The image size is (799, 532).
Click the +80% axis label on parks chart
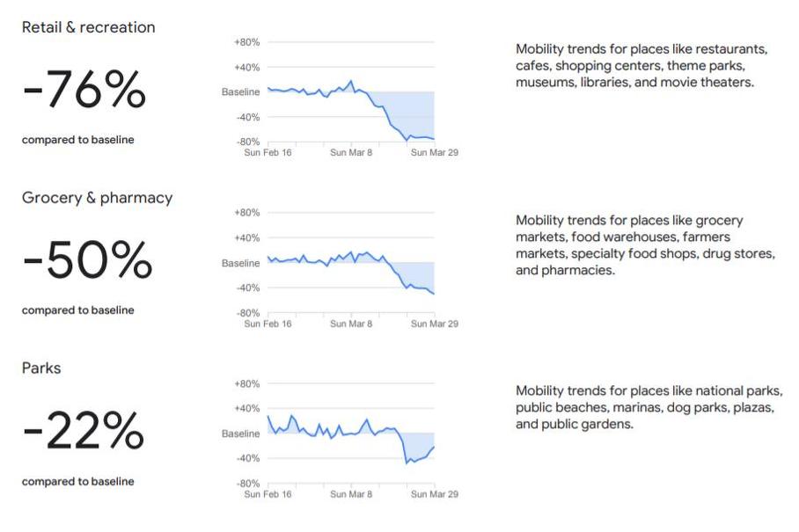246,384
